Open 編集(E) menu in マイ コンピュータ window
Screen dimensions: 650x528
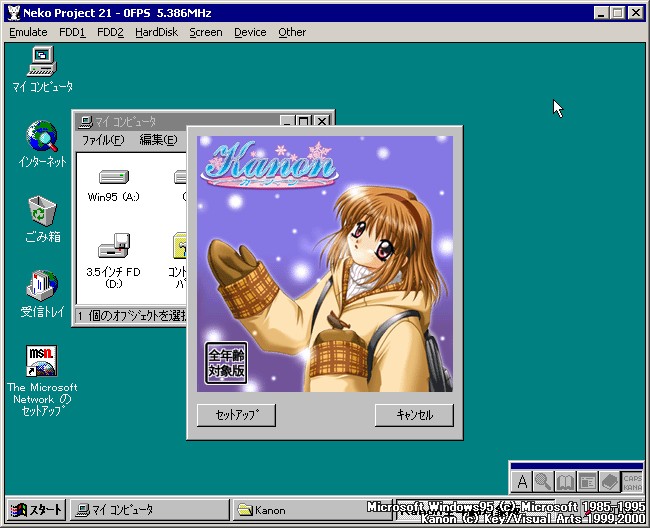click(x=158, y=140)
